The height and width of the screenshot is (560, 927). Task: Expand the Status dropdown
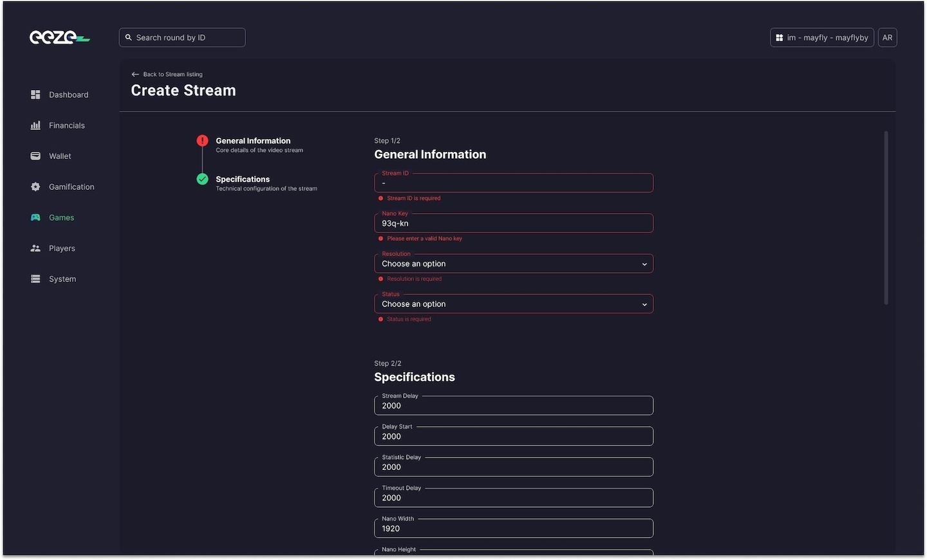click(x=513, y=304)
